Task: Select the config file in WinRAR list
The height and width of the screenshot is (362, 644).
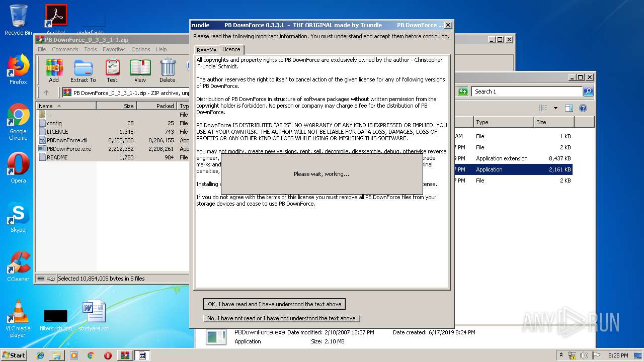Action: pyautogui.click(x=113, y=123)
